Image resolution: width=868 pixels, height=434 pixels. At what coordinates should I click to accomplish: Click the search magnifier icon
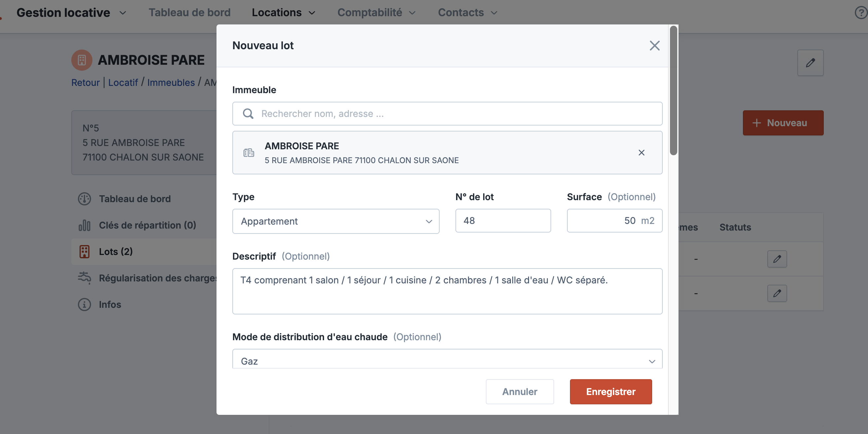click(x=248, y=114)
